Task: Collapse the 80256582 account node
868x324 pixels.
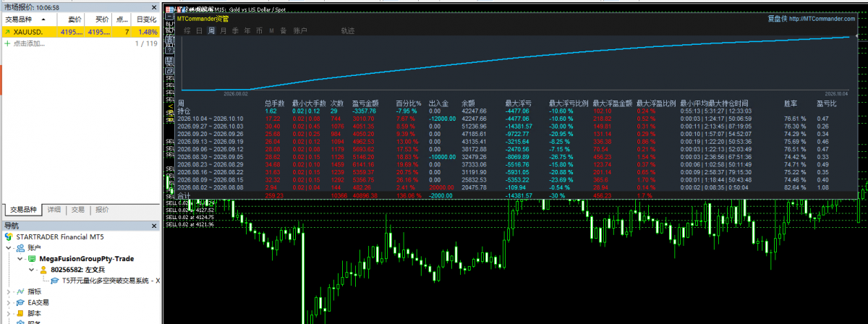Action: 32,269
